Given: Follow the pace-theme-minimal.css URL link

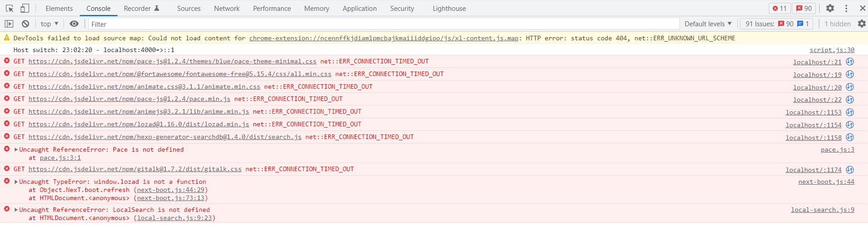Looking at the screenshot, I should 172,62.
